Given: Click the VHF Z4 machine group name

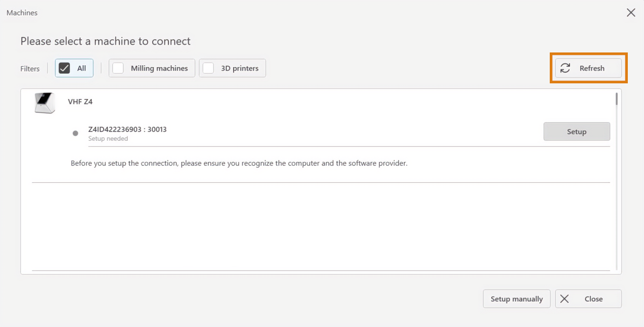Looking at the screenshot, I should point(80,102).
